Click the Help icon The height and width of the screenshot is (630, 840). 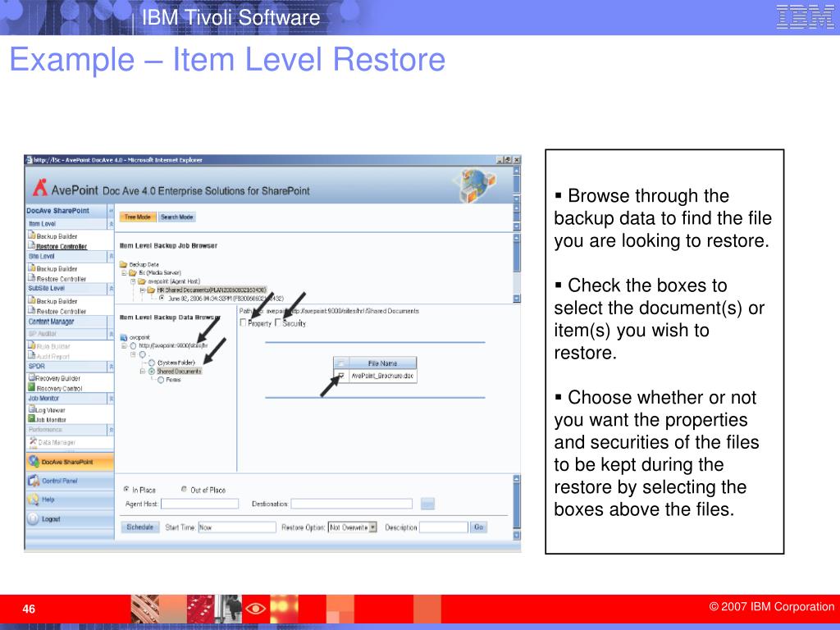pos(34,500)
